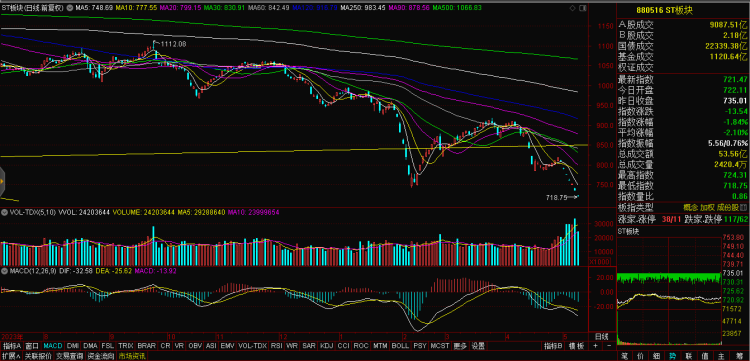The width and height of the screenshot is (750, 361).
Task: Choose the WR indicator tab
Action: (x=293, y=346)
